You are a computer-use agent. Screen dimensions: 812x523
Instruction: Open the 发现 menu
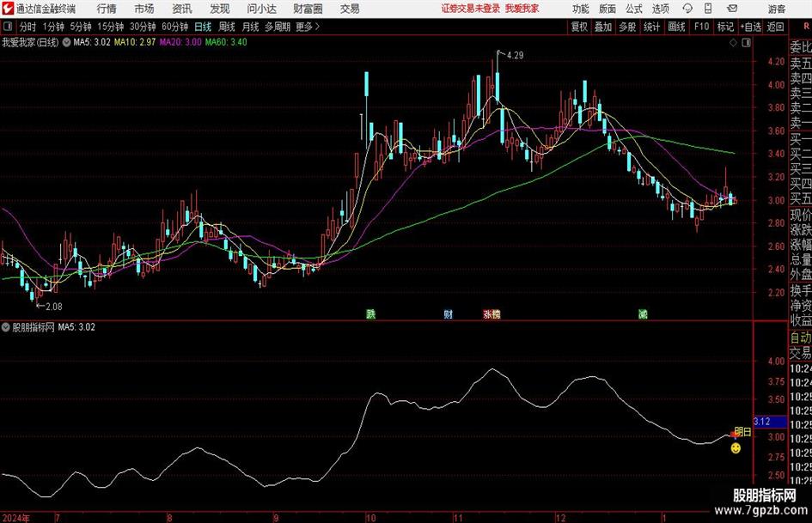coord(220,9)
